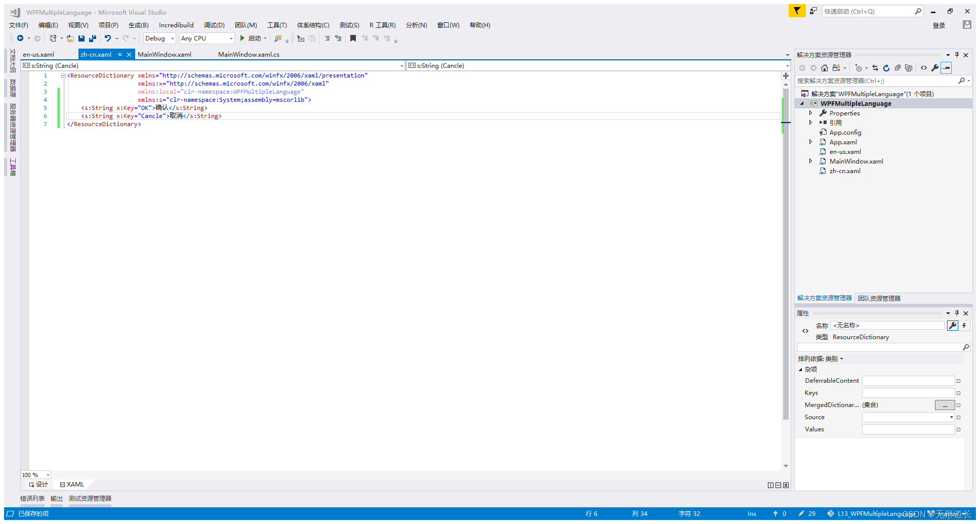
Task: Open the 文件(F) menu
Action: [x=19, y=25]
